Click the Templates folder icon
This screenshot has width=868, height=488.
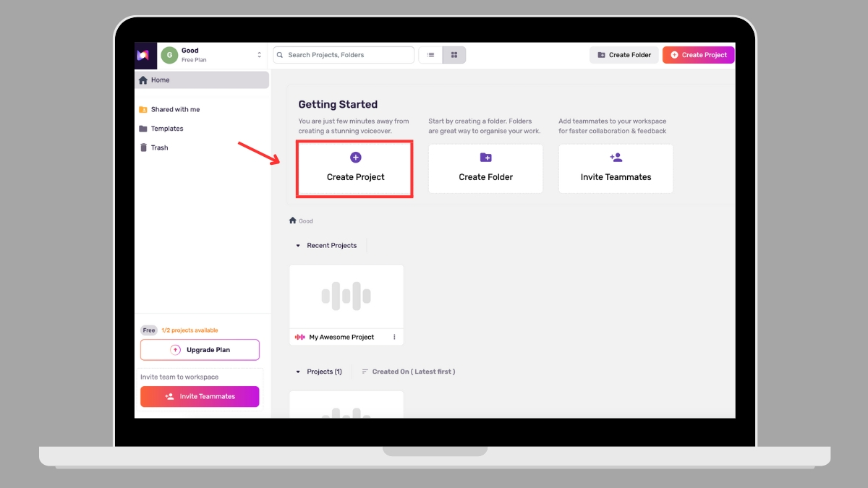[143, 129]
